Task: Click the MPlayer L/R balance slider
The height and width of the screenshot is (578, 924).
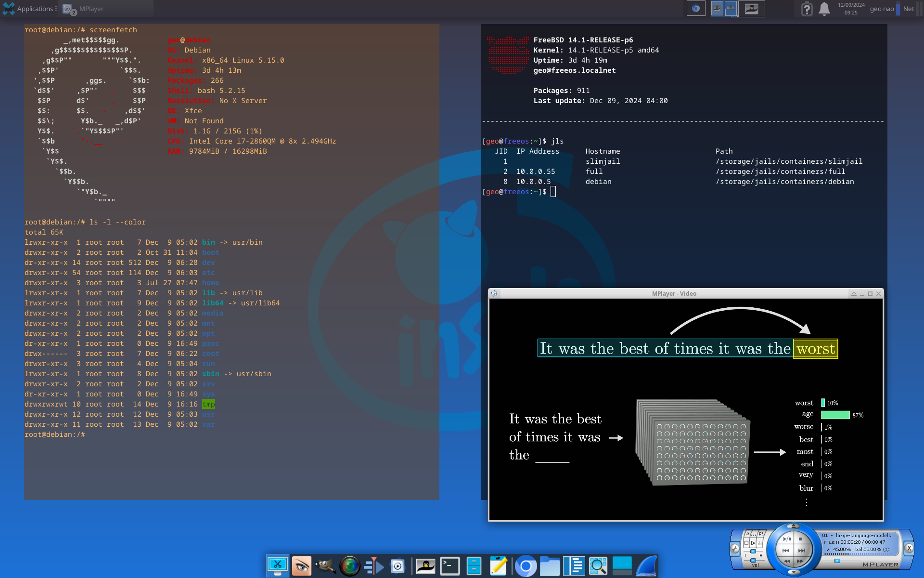Action: coord(753,551)
